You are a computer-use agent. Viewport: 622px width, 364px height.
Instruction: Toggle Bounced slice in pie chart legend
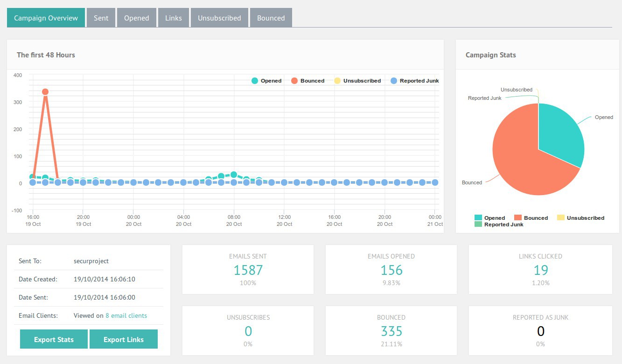[x=531, y=218]
